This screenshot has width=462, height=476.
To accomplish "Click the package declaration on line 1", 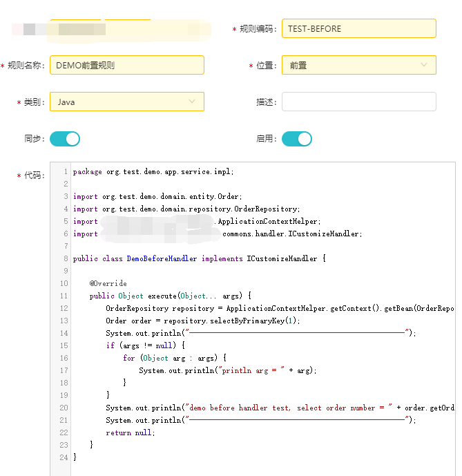I will (153, 172).
